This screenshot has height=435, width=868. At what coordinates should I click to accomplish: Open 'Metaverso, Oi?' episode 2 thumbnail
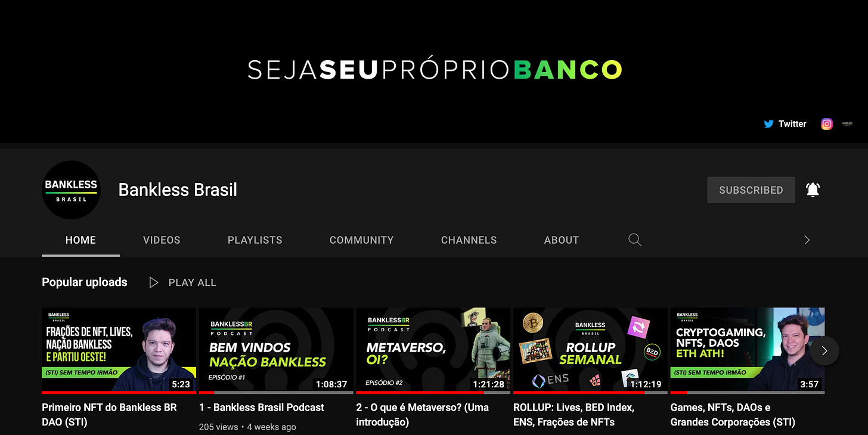point(433,349)
